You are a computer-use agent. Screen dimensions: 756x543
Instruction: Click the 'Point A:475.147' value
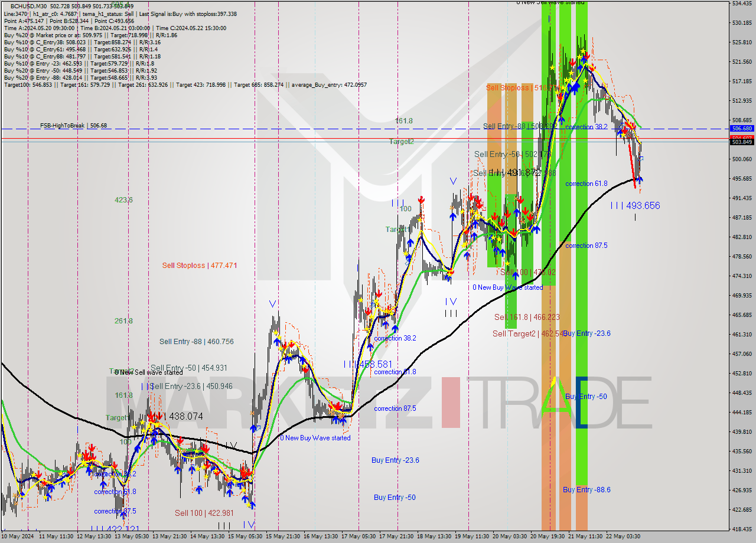coord(24,21)
